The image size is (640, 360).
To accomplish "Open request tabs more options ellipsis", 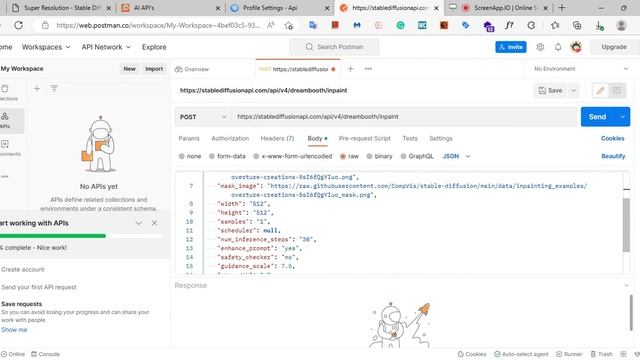I will pos(368,69).
